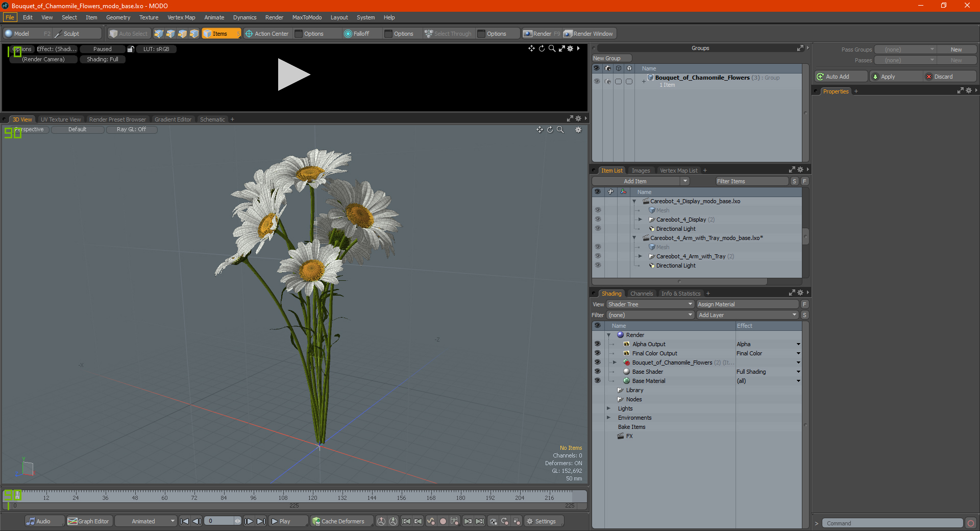Hide the Careobot_4_Display item

tap(598, 220)
